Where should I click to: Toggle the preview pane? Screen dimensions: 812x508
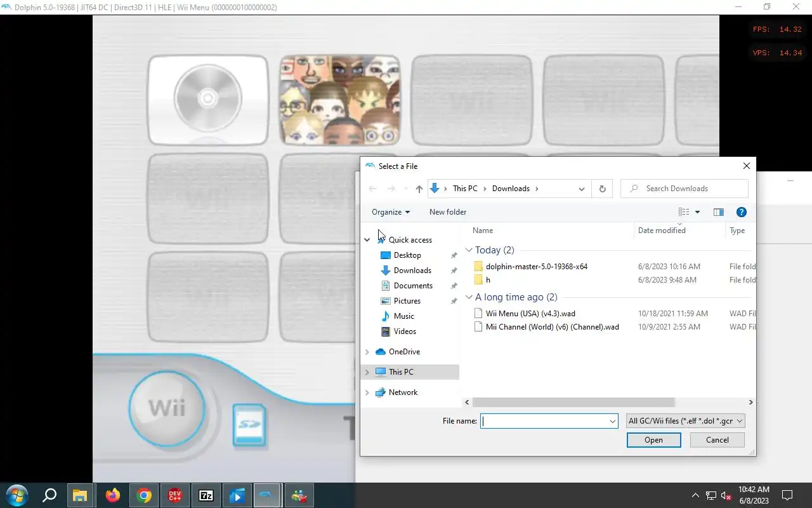[x=719, y=212]
